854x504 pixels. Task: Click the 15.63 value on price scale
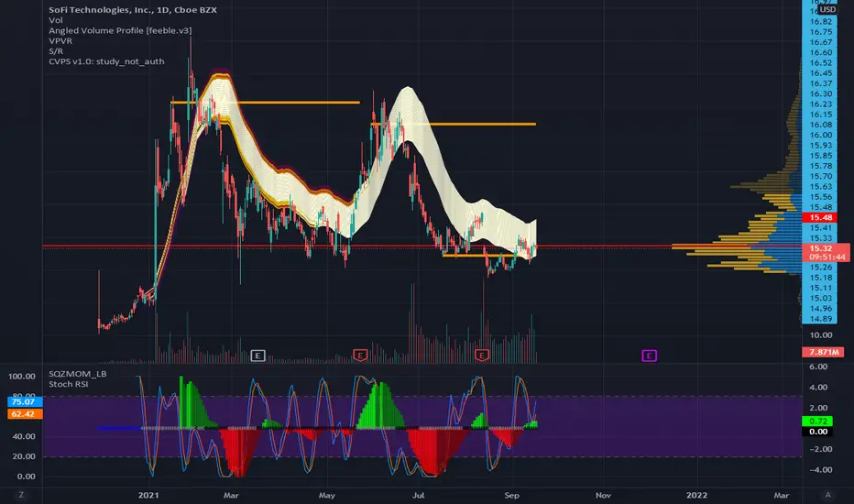click(821, 186)
